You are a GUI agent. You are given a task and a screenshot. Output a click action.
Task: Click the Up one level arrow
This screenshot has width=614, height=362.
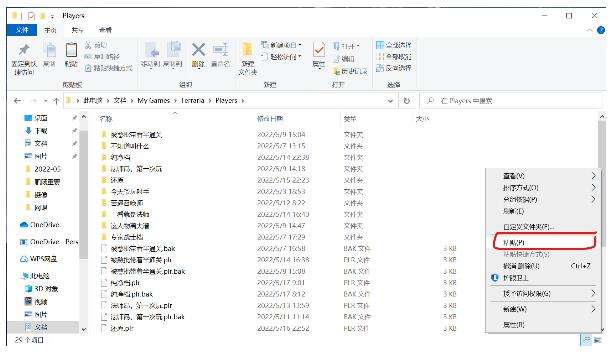[56, 101]
